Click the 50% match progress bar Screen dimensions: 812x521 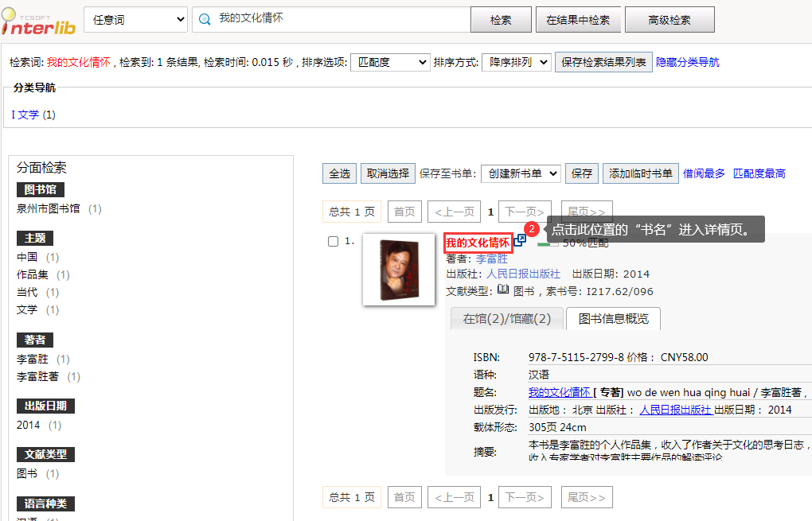[x=548, y=243]
